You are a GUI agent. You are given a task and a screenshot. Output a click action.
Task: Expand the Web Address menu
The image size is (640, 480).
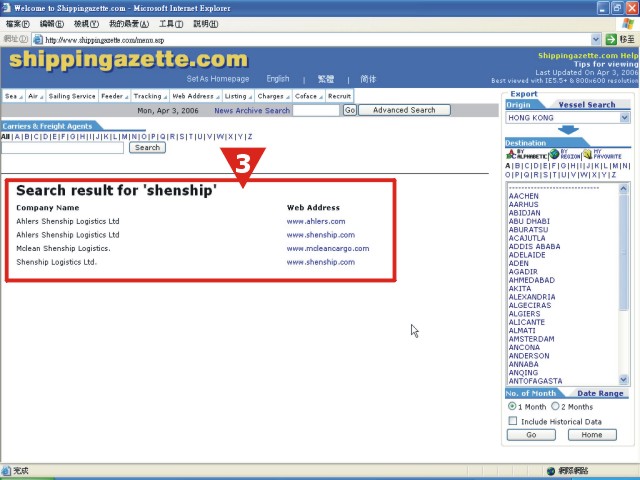196,96
